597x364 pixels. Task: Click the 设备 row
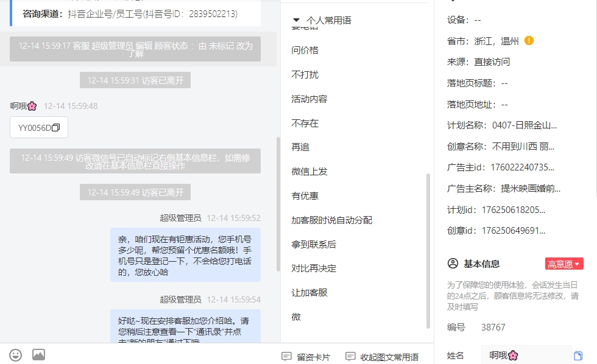click(464, 19)
